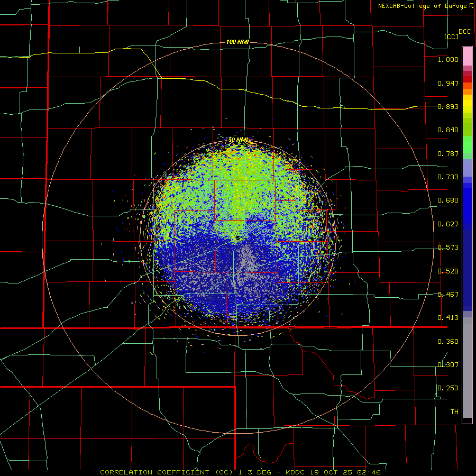Click the 0.787 scale label
Viewport: 476px width, 476px height.
pyautogui.click(x=448, y=153)
